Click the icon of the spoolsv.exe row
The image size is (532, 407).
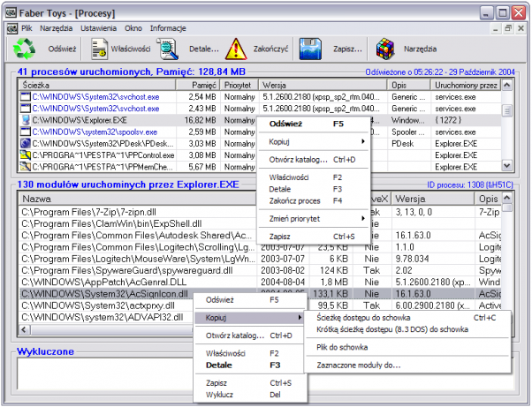pos(26,132)
